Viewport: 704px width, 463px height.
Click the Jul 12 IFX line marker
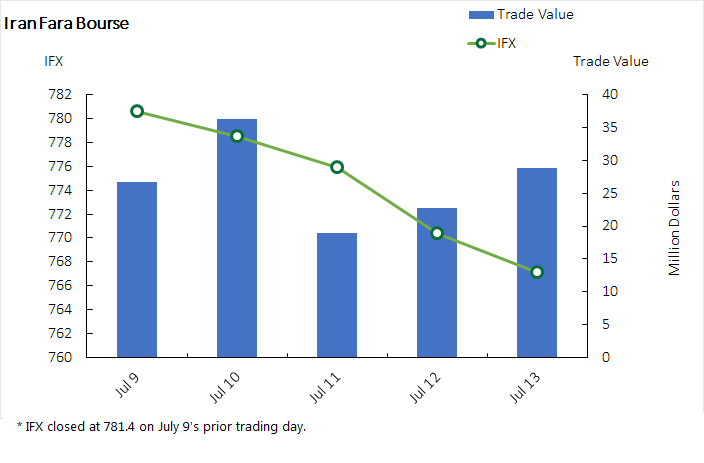tap(437, 233)
